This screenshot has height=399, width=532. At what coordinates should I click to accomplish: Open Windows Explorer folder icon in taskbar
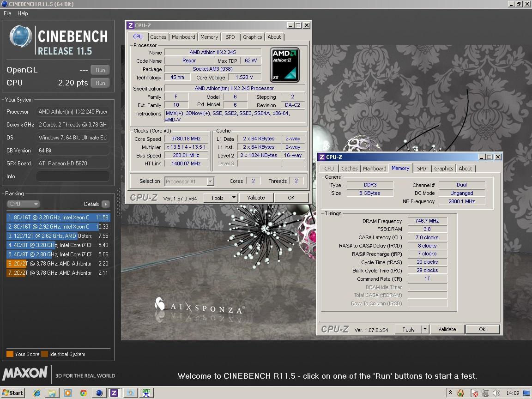point(52,393)
